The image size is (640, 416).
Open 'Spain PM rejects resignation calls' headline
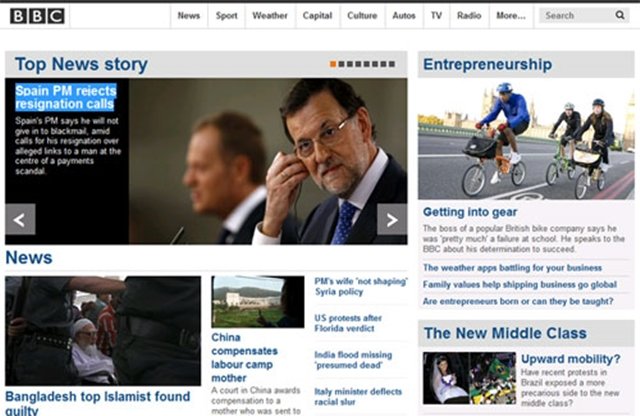66,97
